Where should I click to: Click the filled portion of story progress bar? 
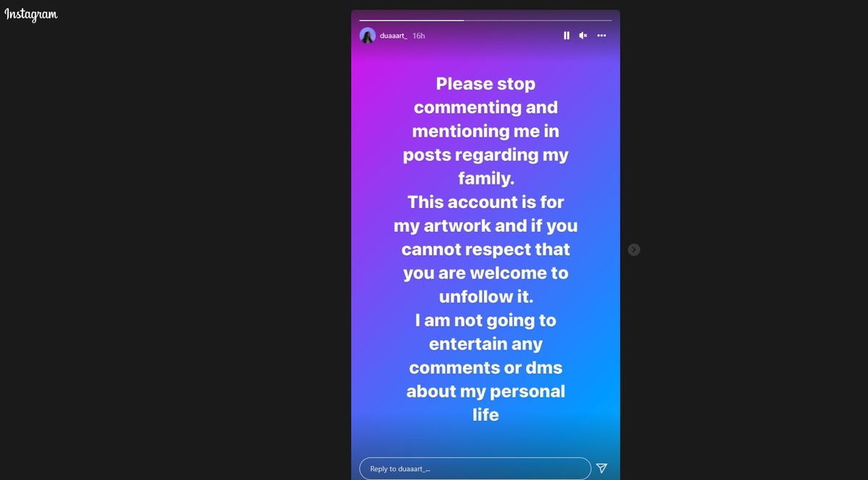click(x=411, y=20)
